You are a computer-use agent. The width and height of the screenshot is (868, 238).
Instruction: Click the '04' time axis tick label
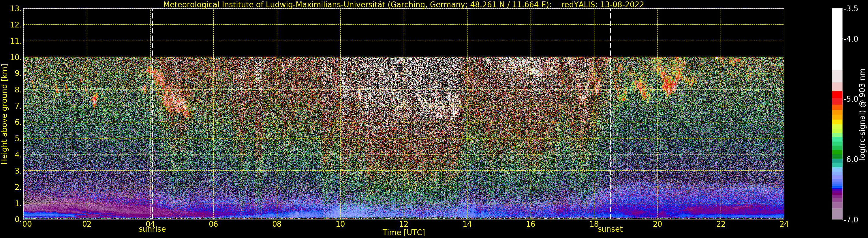click(x=150, y=224)
